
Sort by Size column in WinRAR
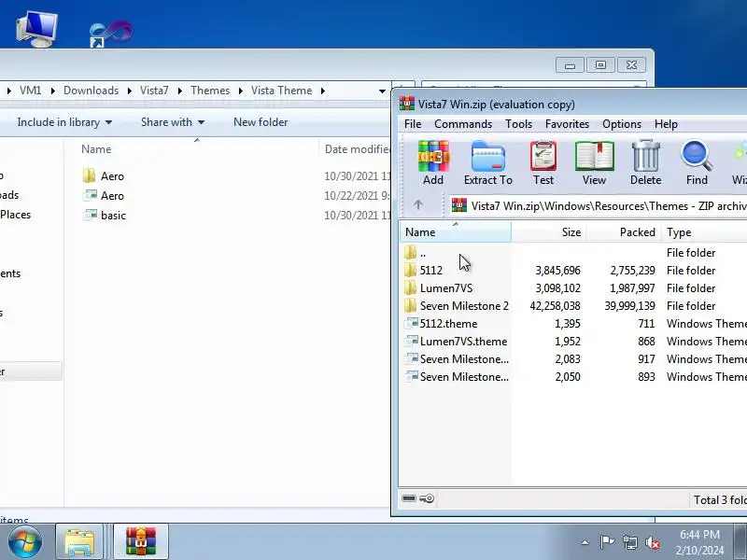[x=549, y=232]
